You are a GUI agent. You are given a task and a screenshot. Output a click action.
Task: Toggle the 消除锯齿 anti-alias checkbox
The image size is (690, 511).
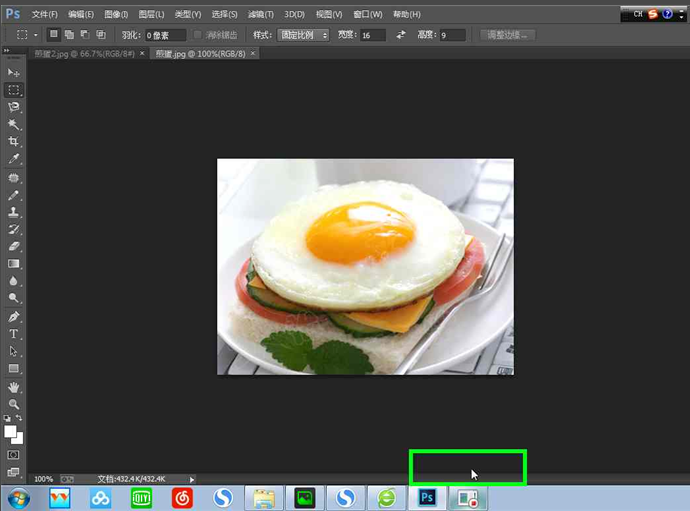(198, 35)
